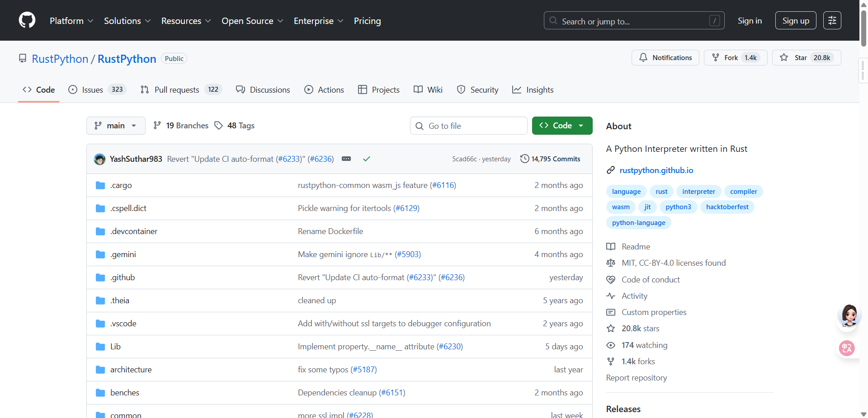The image size is (868, 418).
Task: Open the .cspell.dict folder icon
Action: point(100,208)
